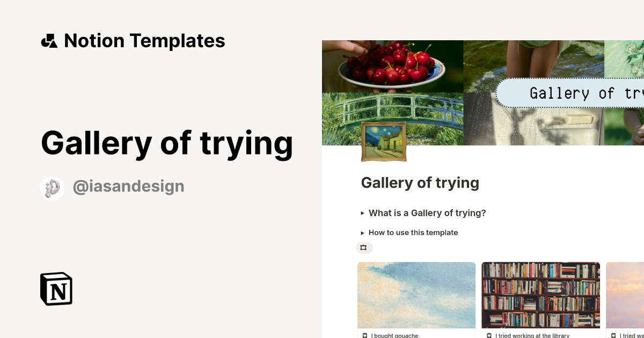Click the Starry Night painting on the cover
This screenshot has height=338, width=644.
(385, 141)
